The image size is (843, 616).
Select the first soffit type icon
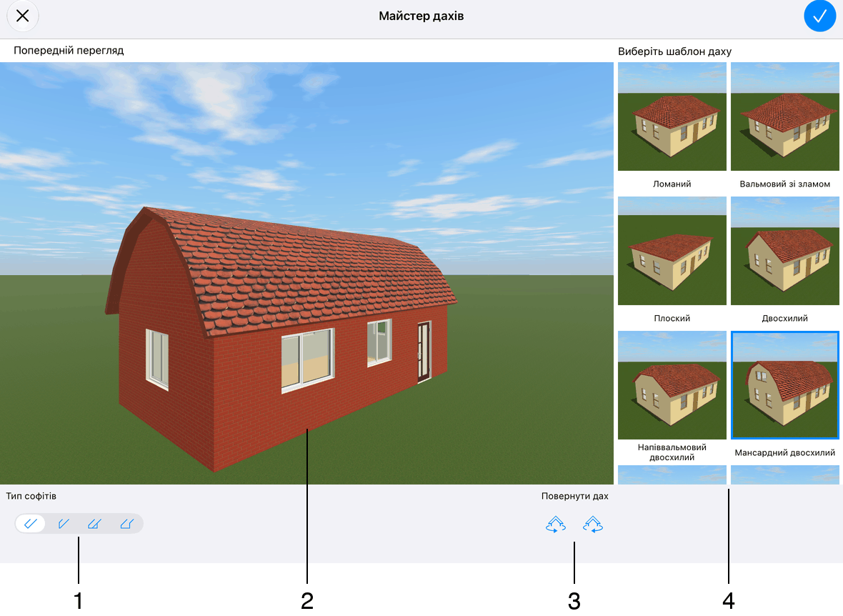[31, 524]
